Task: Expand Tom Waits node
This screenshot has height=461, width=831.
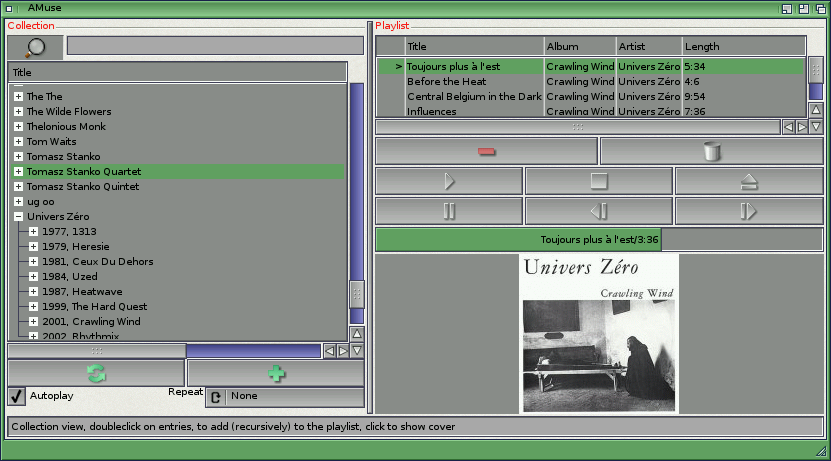Action: coord(19,141)
